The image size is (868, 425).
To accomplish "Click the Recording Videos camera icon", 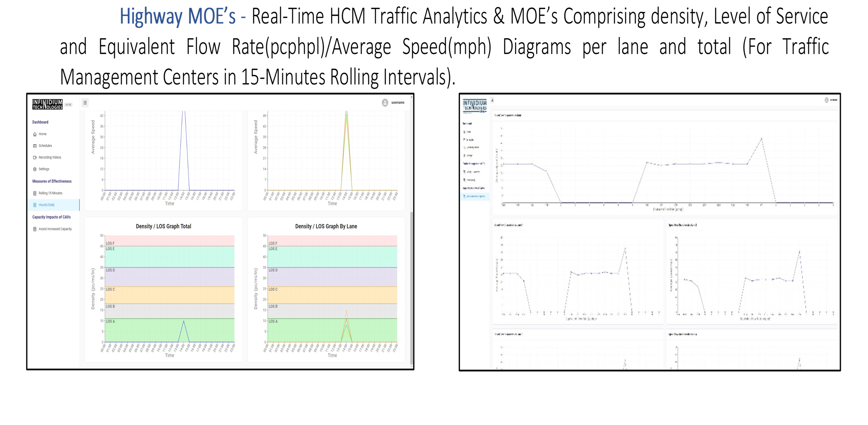I will 35,158.
